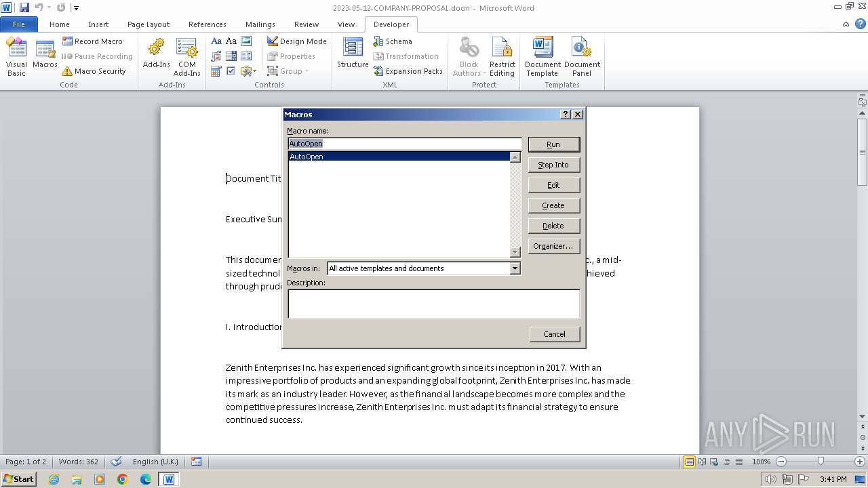Open Macro Security settings
868x488 pixels.
94,71
